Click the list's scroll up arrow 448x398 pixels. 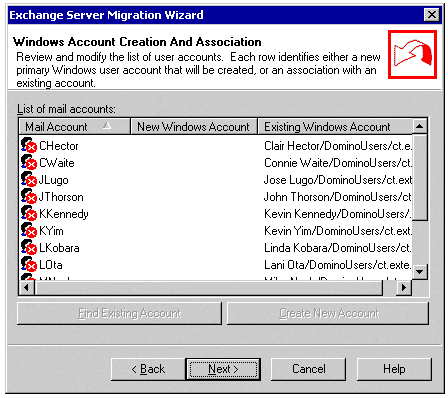(420, 126)
